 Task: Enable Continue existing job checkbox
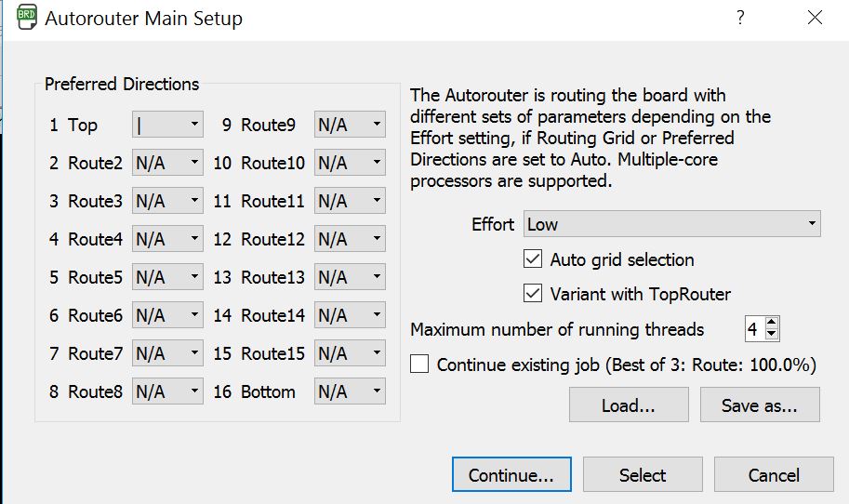pyautogui.click(x=419, y=365)
